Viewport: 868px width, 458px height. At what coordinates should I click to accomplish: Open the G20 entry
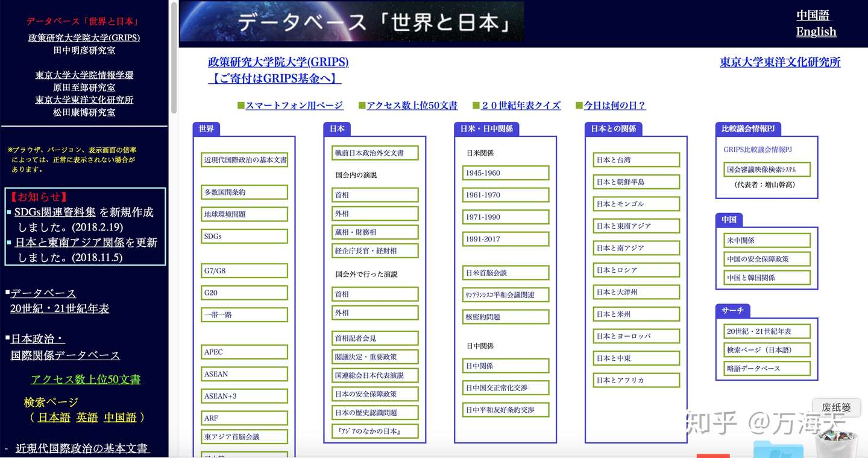tap(244, 293)
